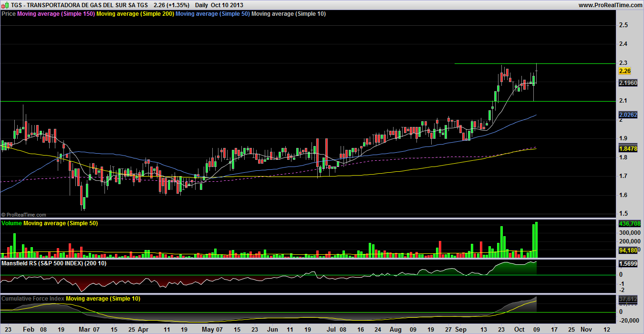This screenshot has height=334, width=644.
Task: Click the © ProRealTime.com watermark
Action: click(x=24, y=215)
